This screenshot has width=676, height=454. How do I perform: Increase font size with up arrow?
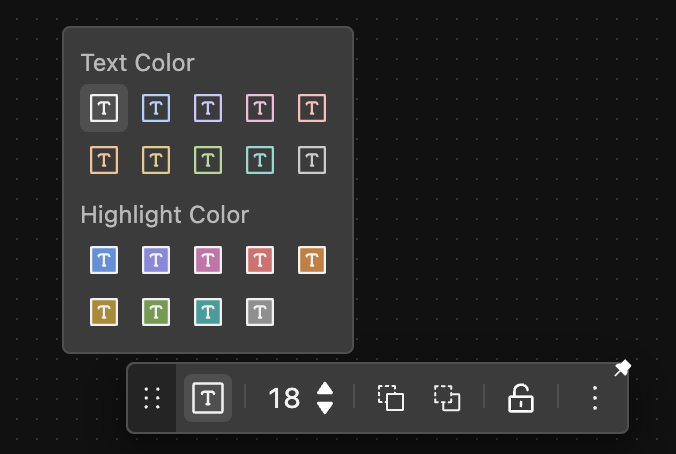click(x=325, y=389)
